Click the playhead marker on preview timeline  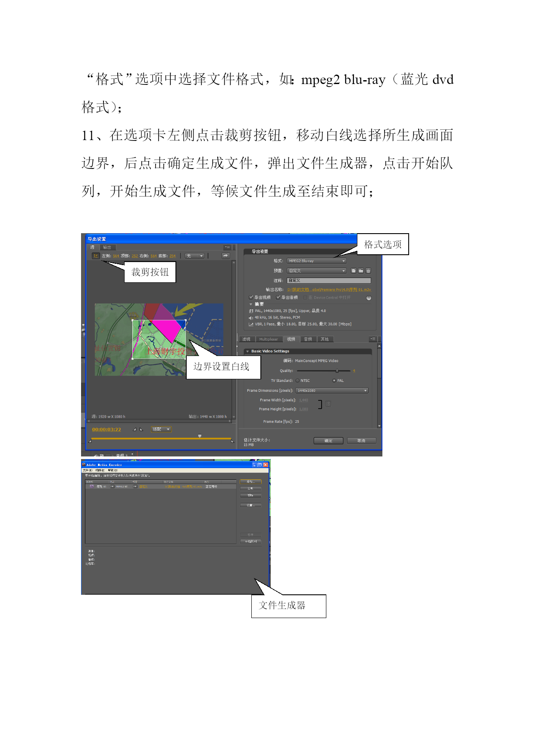[x=200, y=436]
